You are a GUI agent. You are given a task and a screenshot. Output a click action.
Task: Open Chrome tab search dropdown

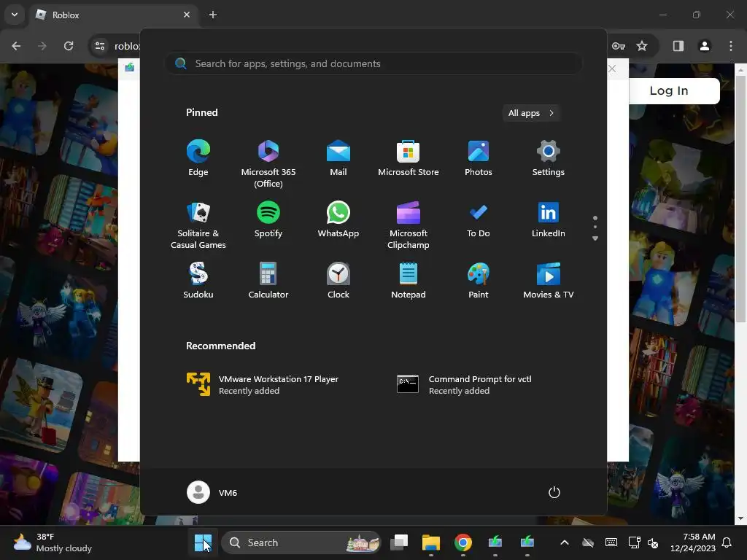click(15, 15)
